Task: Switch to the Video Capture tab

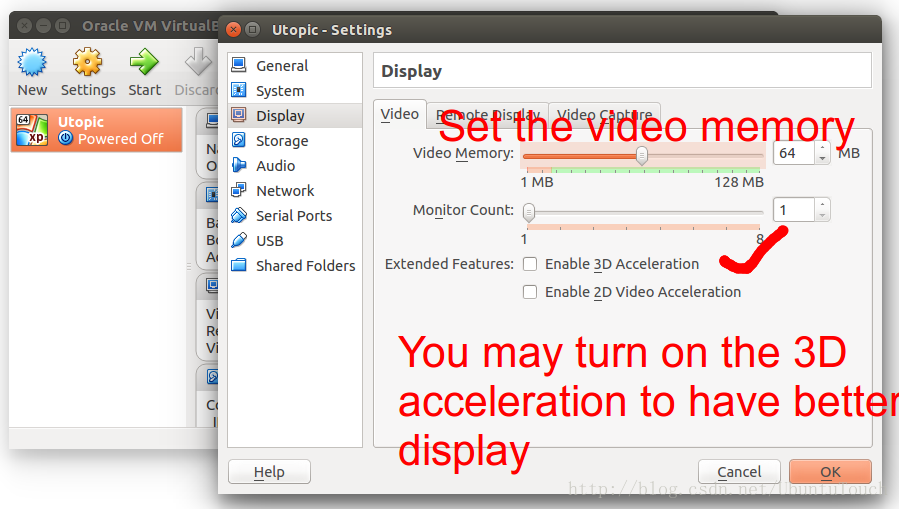Action: (x=604, y=115)
